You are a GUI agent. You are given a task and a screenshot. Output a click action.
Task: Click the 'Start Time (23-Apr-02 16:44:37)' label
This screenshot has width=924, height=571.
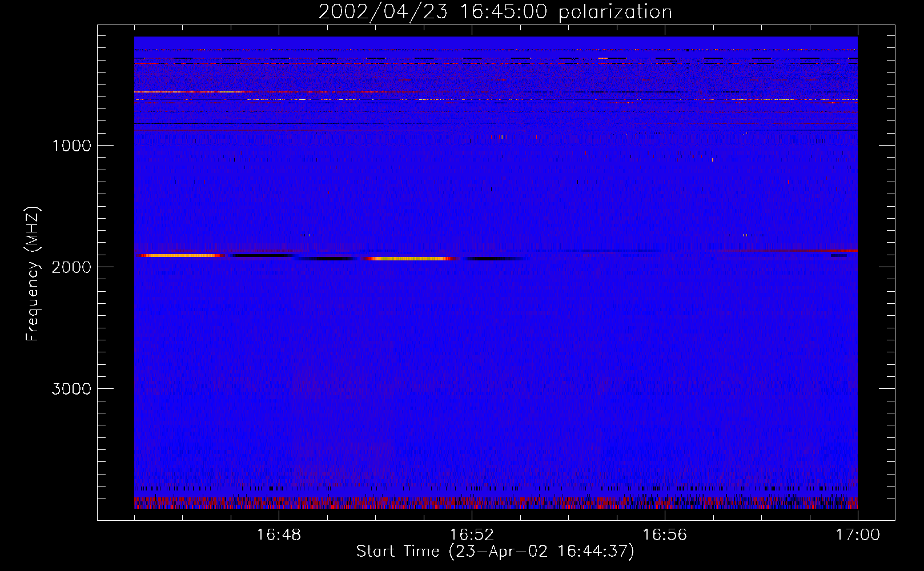[495, 552]
